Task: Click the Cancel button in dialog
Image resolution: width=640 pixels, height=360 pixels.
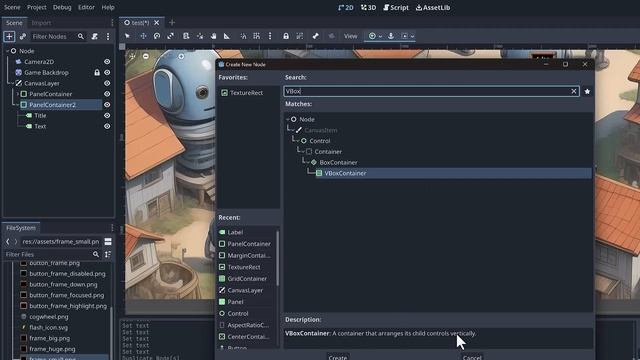Action: 472,357
